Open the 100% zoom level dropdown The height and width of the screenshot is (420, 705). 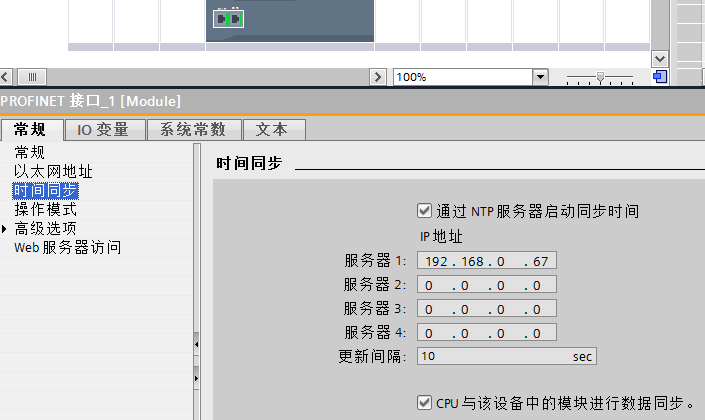point(540,77)
